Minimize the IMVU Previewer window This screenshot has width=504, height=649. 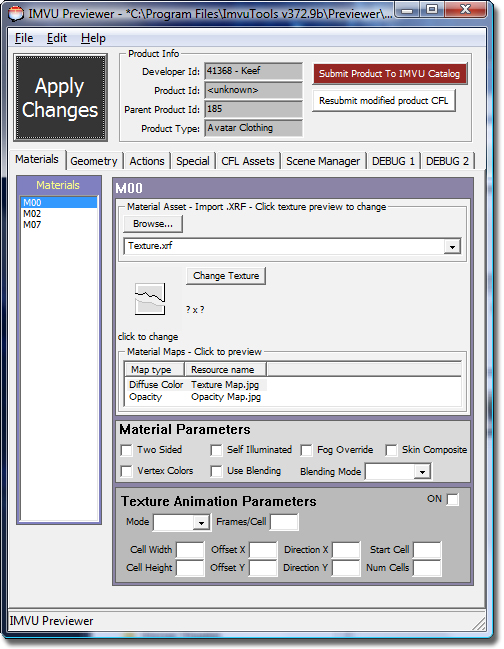(x=407, y=10)
